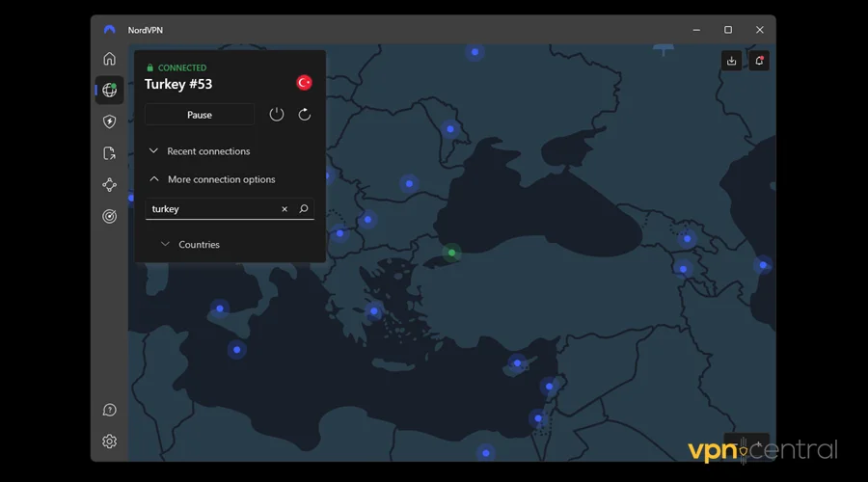Select the globe VPN map icon
This screenshot has height=482, width=868.
point(110,90)
